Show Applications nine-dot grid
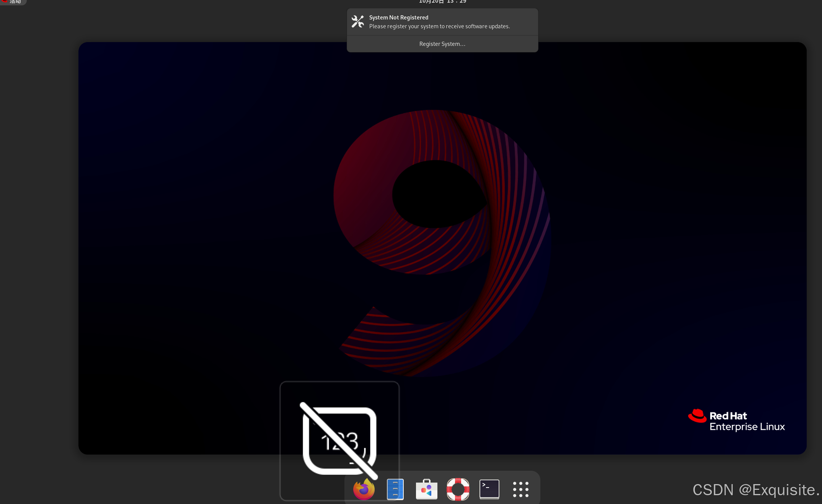The image size is (822, 504). tap(521, 489)
